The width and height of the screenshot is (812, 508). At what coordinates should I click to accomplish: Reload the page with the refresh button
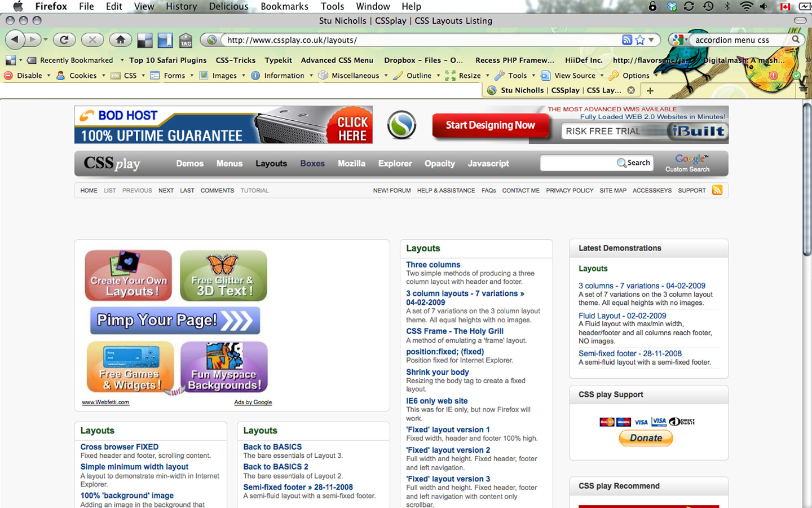64,40
